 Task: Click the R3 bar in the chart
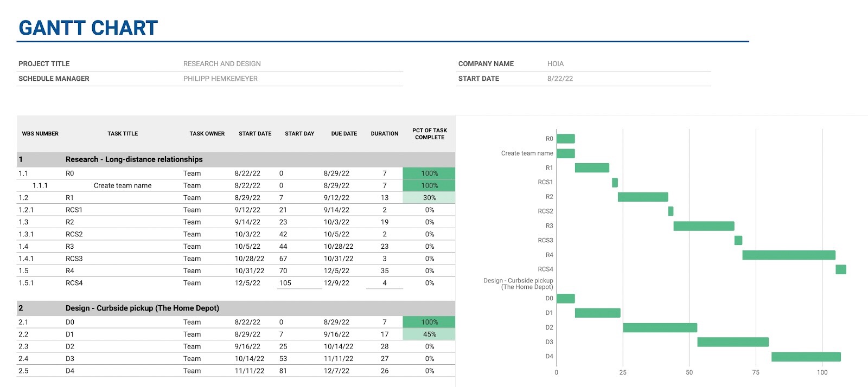(704, 226)
